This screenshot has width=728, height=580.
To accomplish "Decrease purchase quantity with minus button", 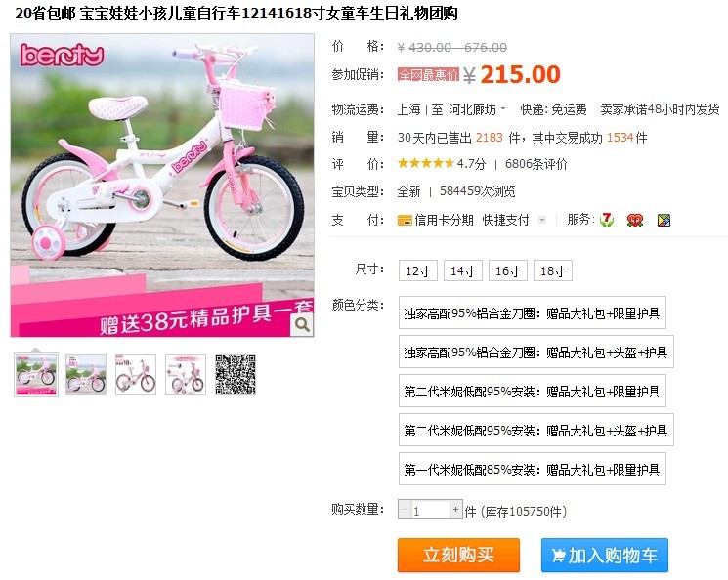I will (x=405, y=510).
